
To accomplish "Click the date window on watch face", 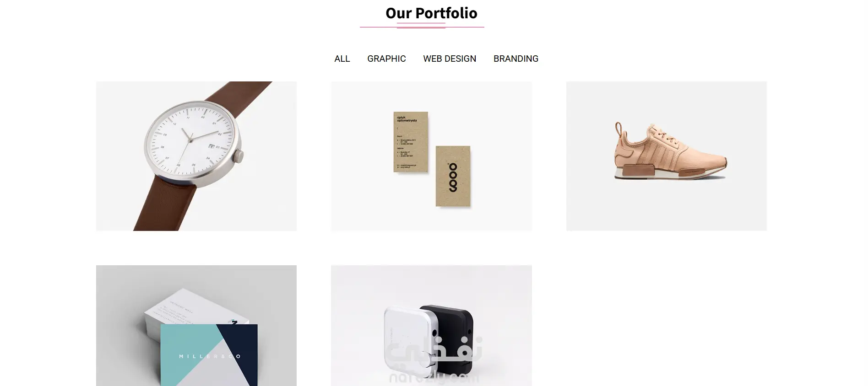I will 211,146.
